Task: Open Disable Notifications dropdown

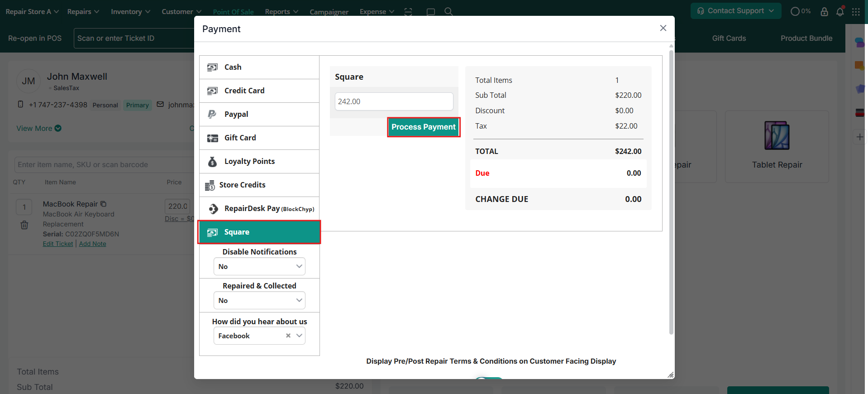Action: (x=259, y=266)
